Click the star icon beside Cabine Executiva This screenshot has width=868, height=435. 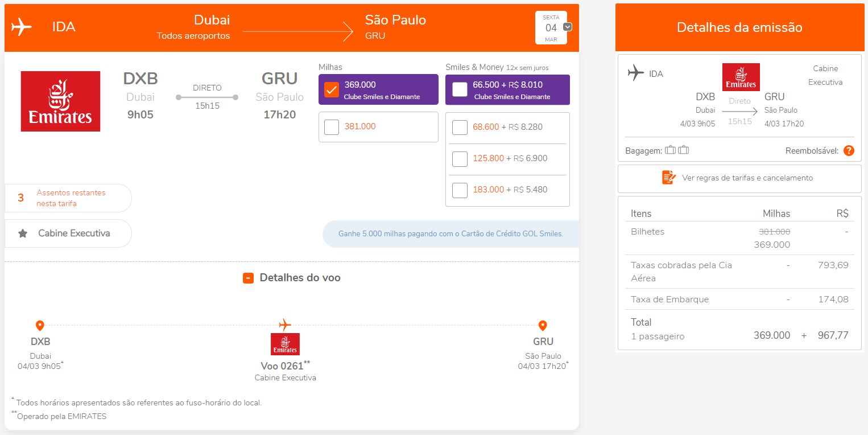coord(23,233)
